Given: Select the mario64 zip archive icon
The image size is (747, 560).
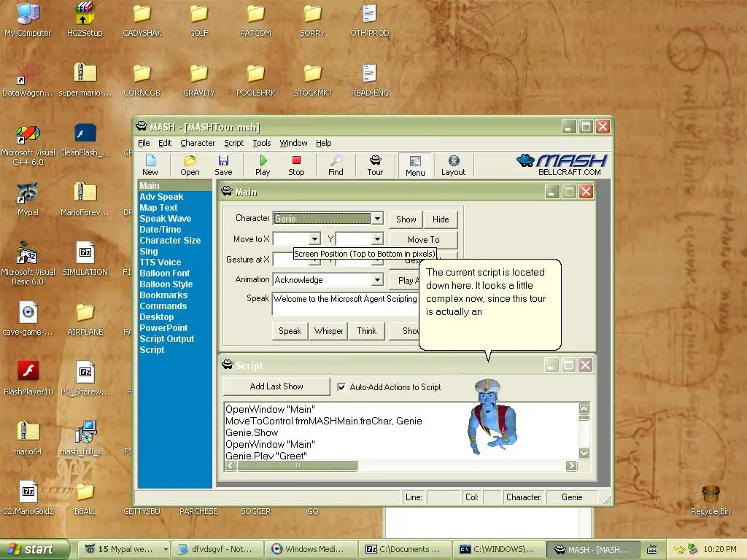Looking at the screenshot, I should (28, 438).
